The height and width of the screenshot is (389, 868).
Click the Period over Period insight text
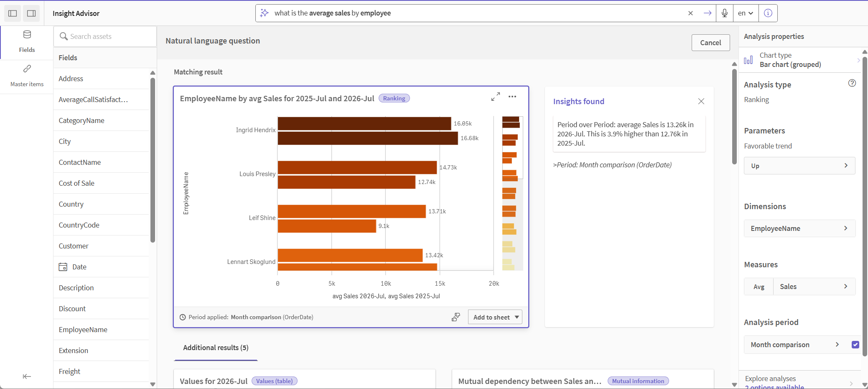[626, 134]
